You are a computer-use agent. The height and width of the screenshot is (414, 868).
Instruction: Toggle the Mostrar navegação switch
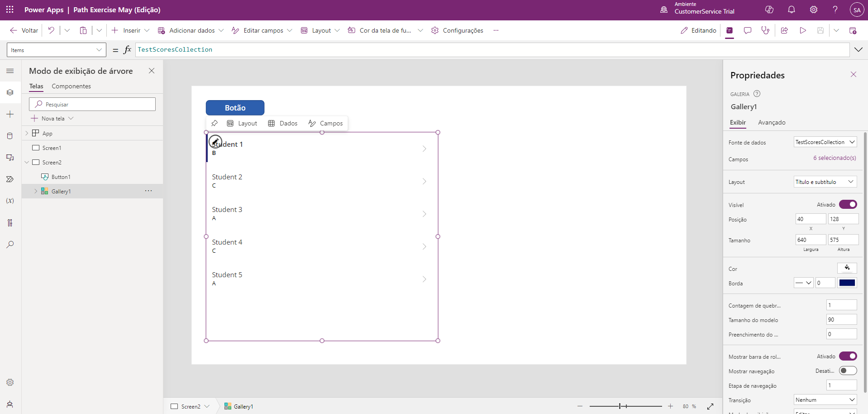848,371
